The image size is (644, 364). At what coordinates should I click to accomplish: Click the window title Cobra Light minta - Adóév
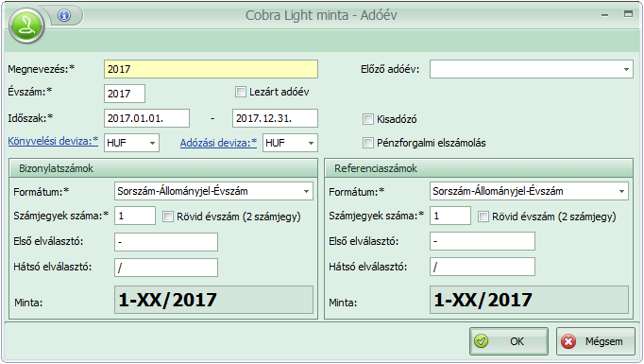tap(321, 15)
